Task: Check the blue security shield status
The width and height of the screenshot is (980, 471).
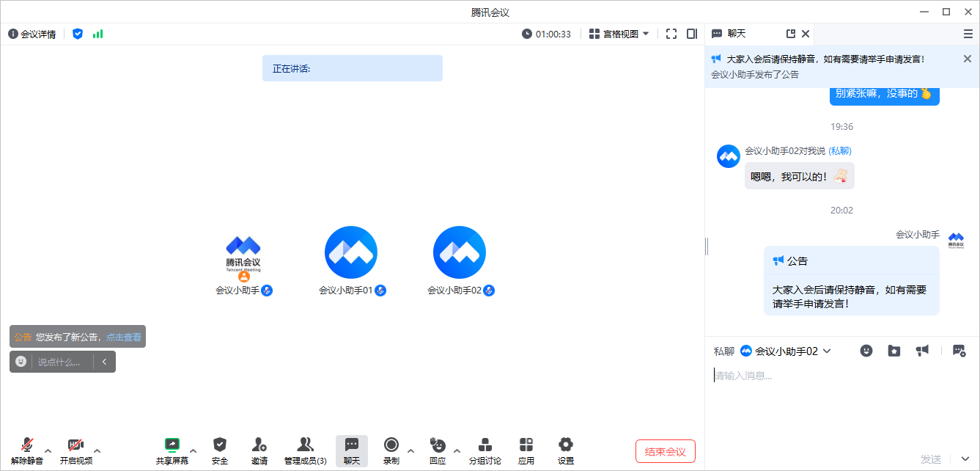Action: click(78, 34)
